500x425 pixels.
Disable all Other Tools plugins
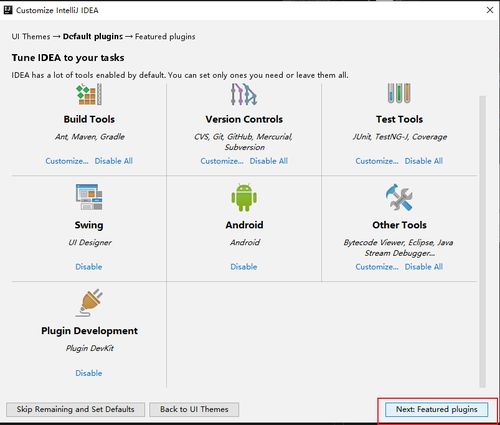[x=424, y=267]
